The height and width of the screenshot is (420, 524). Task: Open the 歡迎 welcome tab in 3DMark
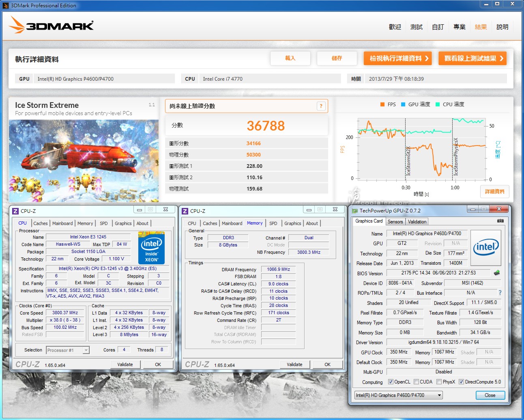[395, 27]
